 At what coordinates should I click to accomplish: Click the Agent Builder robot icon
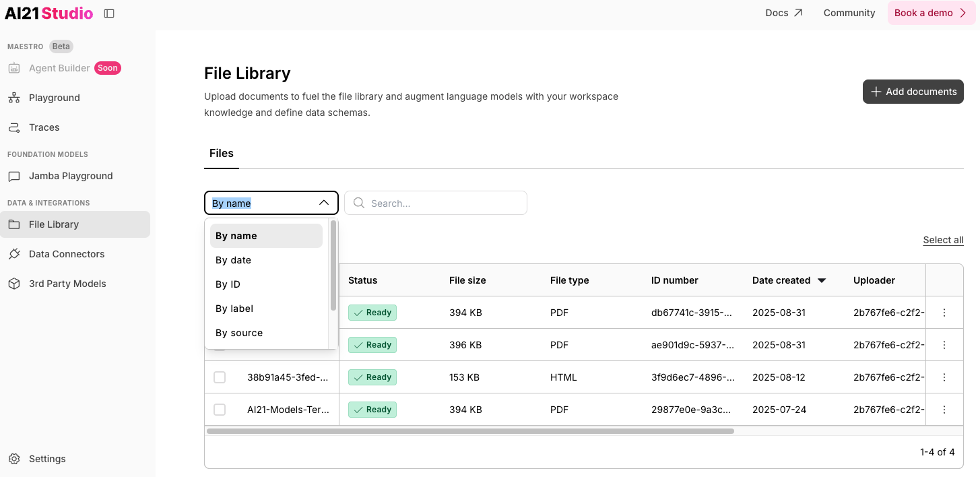[x=14, y=68]
